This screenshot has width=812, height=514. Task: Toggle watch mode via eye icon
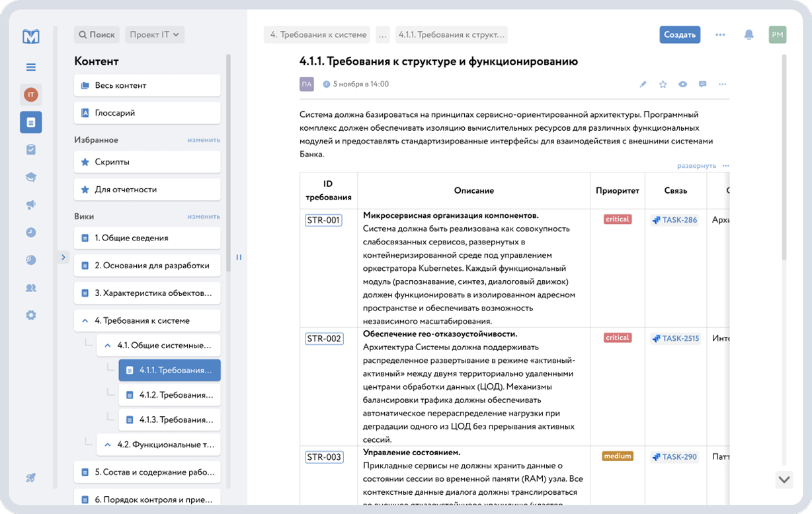pos(682,84)
